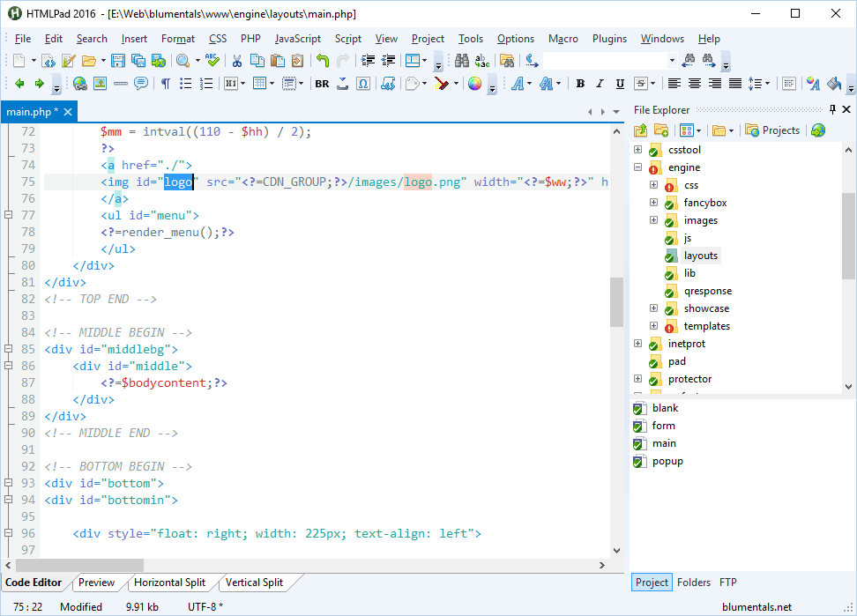Toggle italic formatting button
Image resolution: width=857 pixels, height=616 pixels.
(600, 84)
